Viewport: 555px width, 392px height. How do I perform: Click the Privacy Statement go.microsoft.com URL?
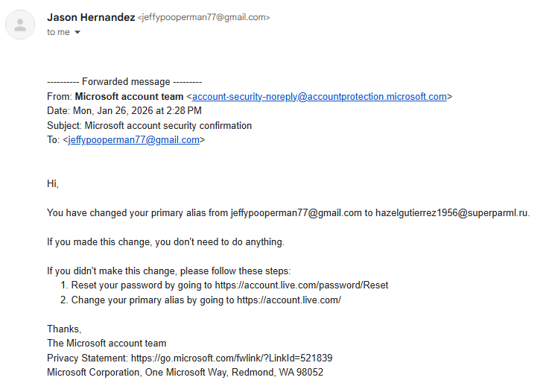coord(232,358)
